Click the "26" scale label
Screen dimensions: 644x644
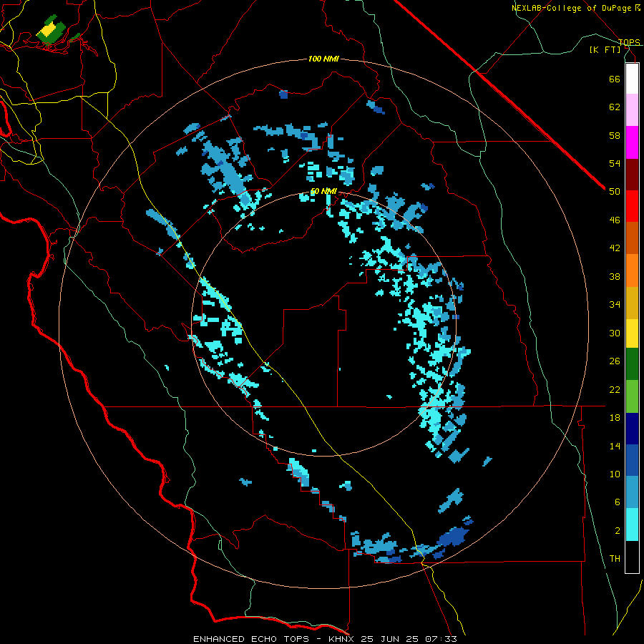coord(615,361)
